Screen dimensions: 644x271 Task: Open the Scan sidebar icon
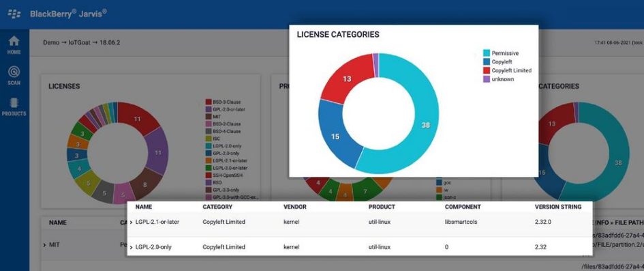tap(14, 76)
